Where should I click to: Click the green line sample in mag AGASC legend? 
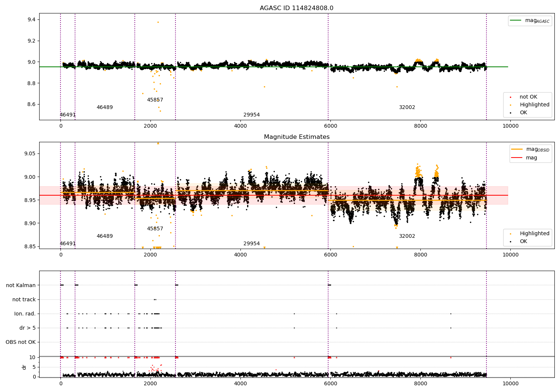coord(516,21)
